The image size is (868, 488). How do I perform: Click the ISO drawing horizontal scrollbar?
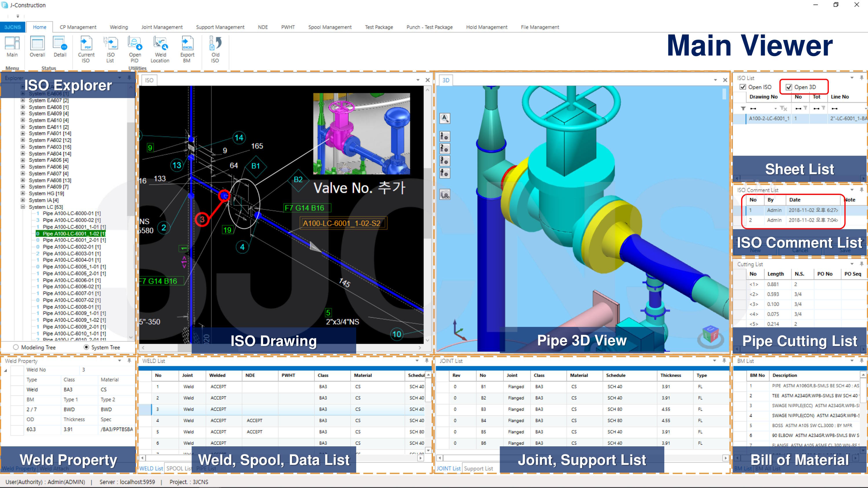tap(281, 347)
